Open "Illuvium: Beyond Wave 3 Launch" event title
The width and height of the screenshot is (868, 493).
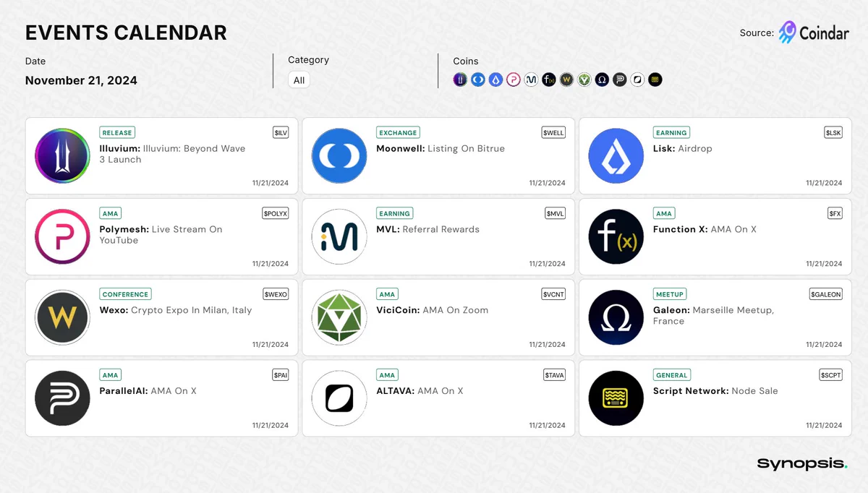point(172,154)
